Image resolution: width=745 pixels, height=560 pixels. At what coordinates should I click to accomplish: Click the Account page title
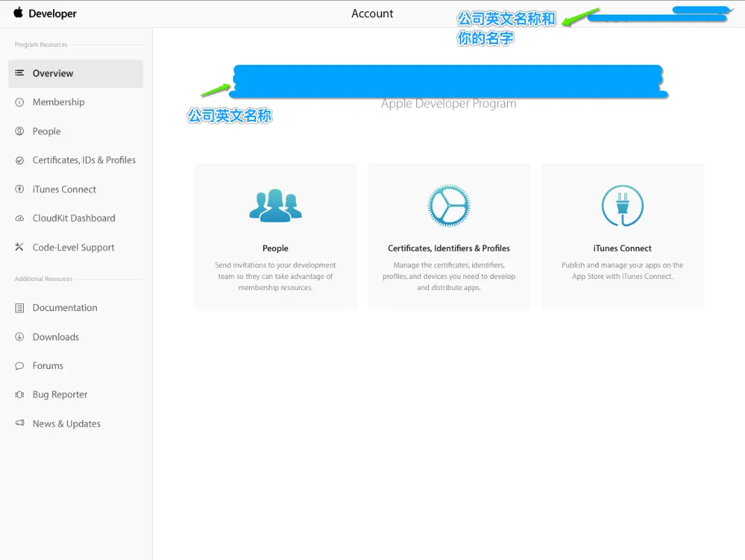pos(372,14)
